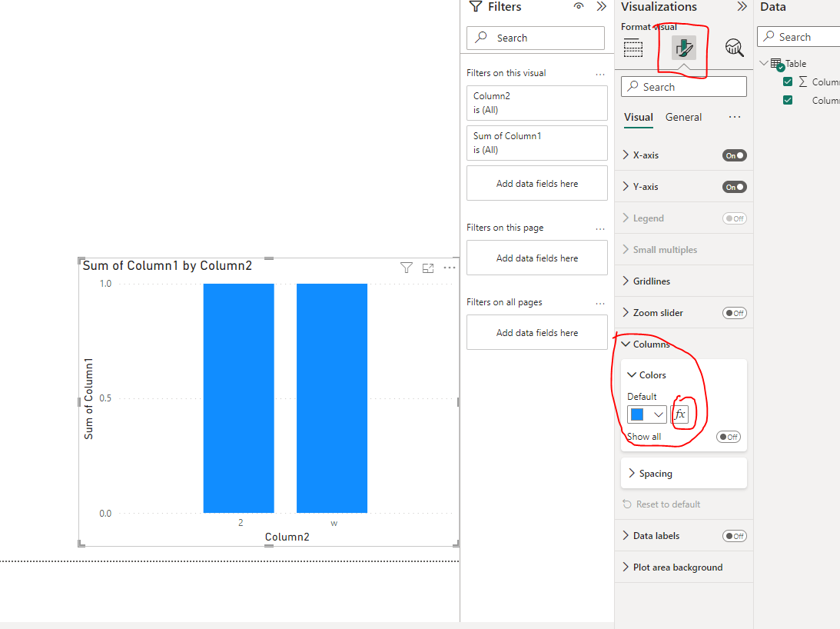Expand the Zoom slider section
Viewport: 840px width, 629px height.
(x=626, y=313)
